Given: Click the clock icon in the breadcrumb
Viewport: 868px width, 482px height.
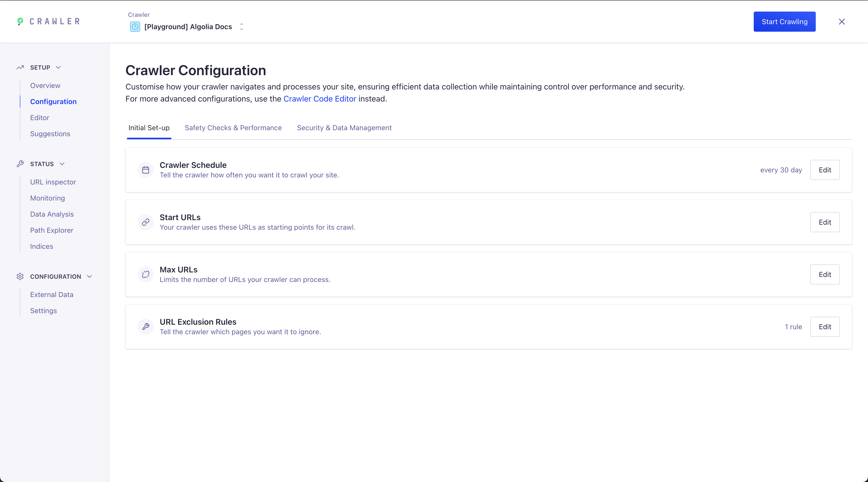Looking at the screenshot, I should (135, 27).
